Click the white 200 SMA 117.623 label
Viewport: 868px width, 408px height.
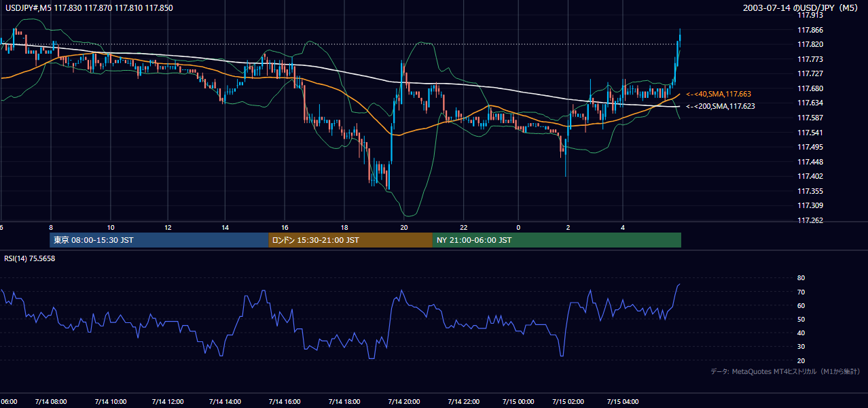click(x=720, y=106)
